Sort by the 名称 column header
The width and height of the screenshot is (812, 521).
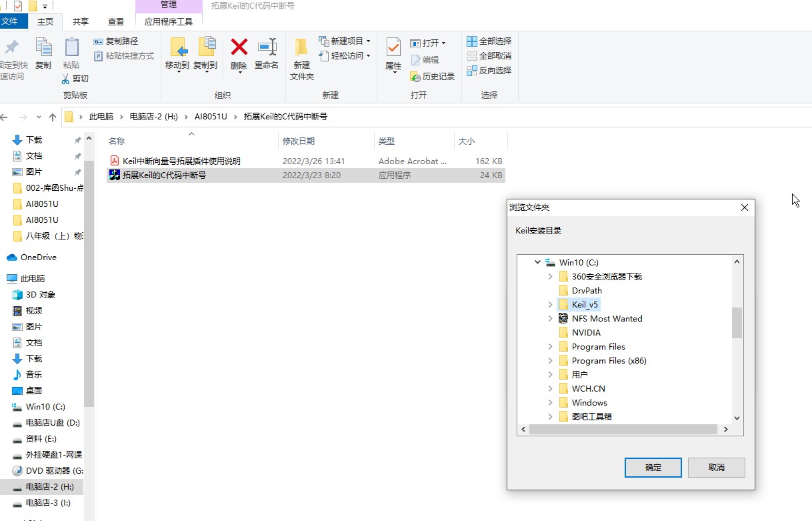coord(192,141)
